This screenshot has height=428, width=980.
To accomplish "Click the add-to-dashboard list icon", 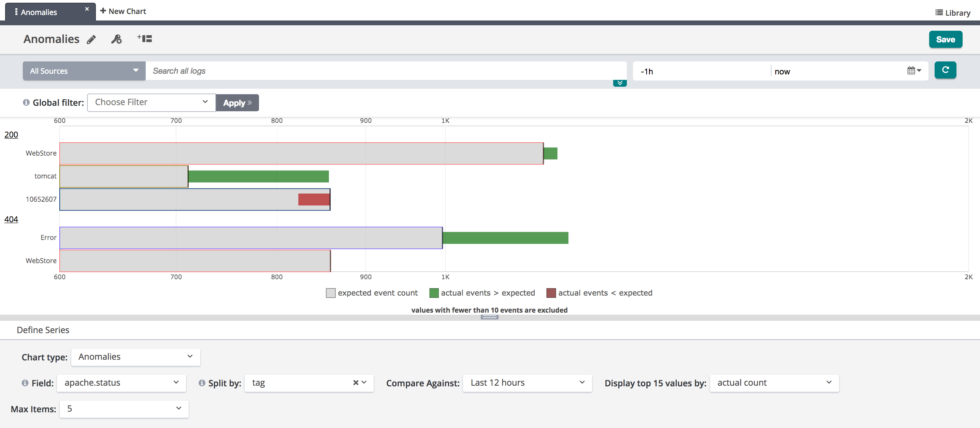I will (x=145, y=39).
